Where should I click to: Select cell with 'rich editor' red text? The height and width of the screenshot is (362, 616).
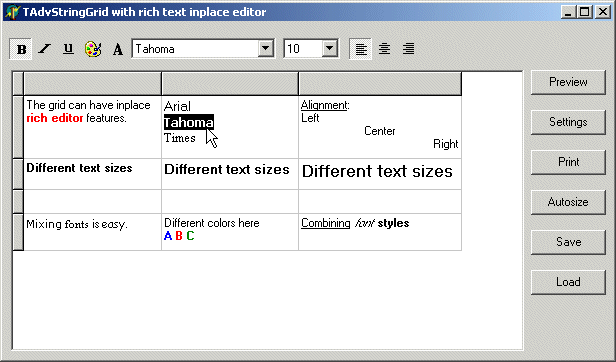[92, 127]
